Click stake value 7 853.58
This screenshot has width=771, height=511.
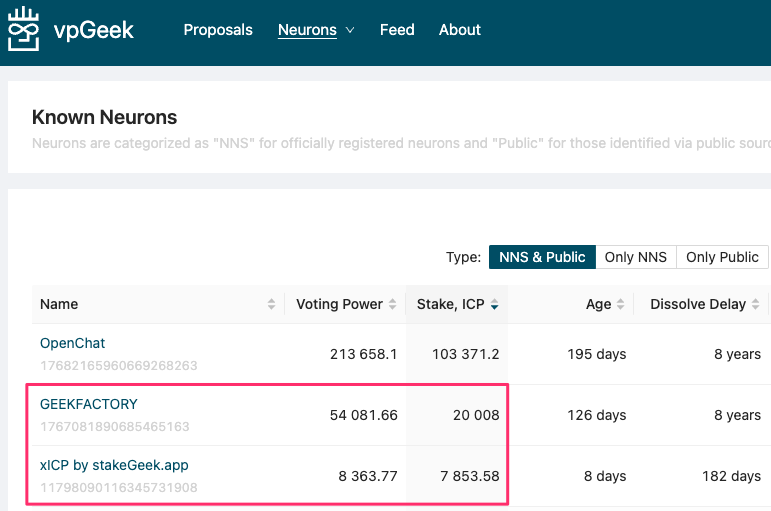point(470,476)
